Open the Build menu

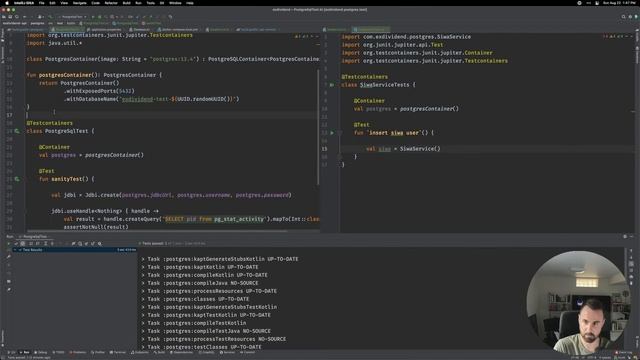[127, 3]
